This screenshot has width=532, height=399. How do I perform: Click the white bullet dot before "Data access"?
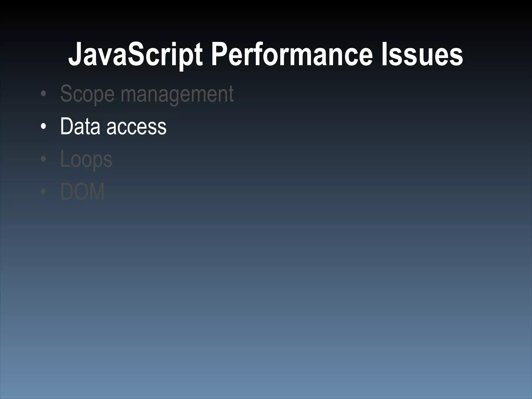(x=44, y=127)
